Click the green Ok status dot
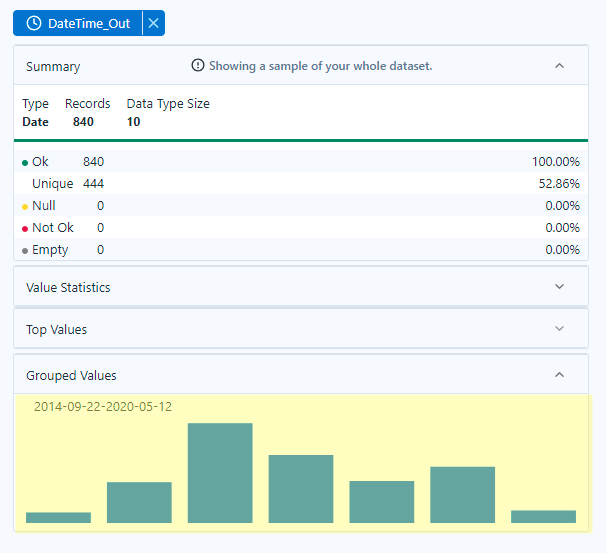Viewport: 606px width, 553px height. coord(25,162)
